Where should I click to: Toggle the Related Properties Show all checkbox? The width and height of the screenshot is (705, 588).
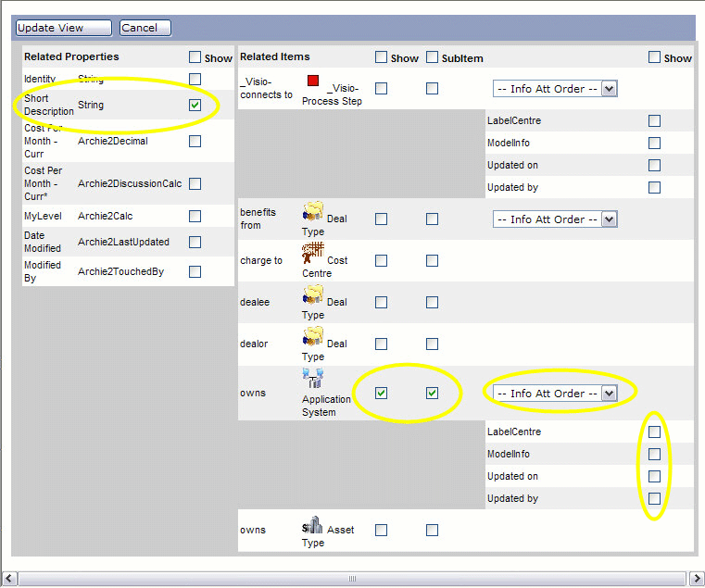coord(195,57)
